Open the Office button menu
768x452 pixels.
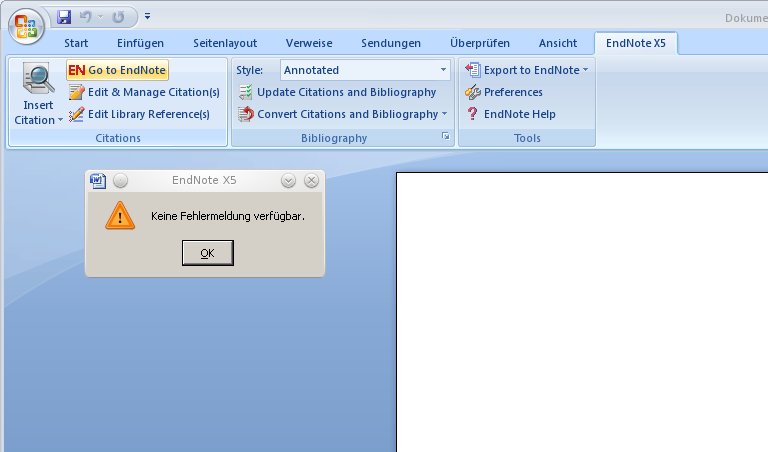click(26, 26)
